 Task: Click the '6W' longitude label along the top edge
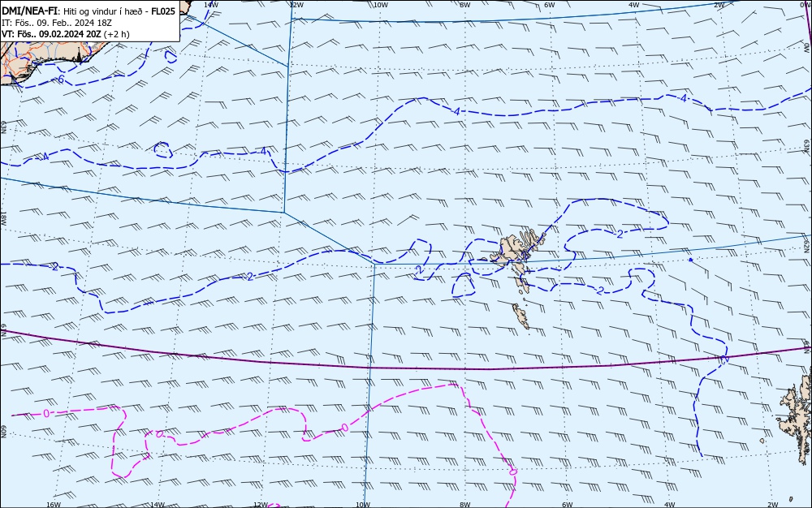(x=550, y=5)
